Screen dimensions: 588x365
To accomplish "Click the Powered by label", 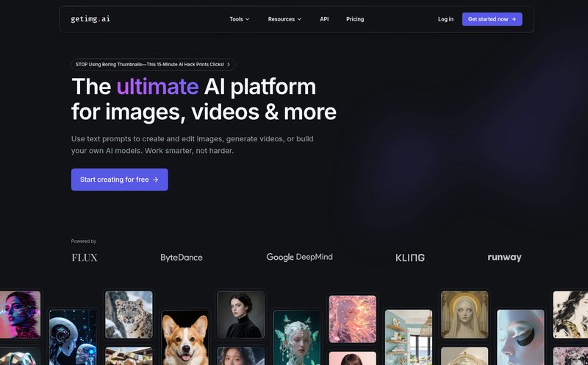I will (x=84, y=241).
